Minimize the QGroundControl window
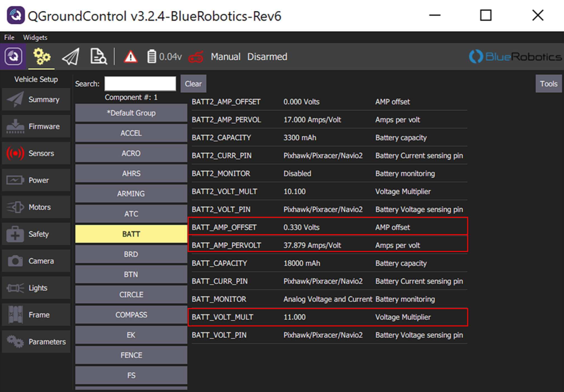The width and height of the screenshot is (564, 392). tap(435, 15)
